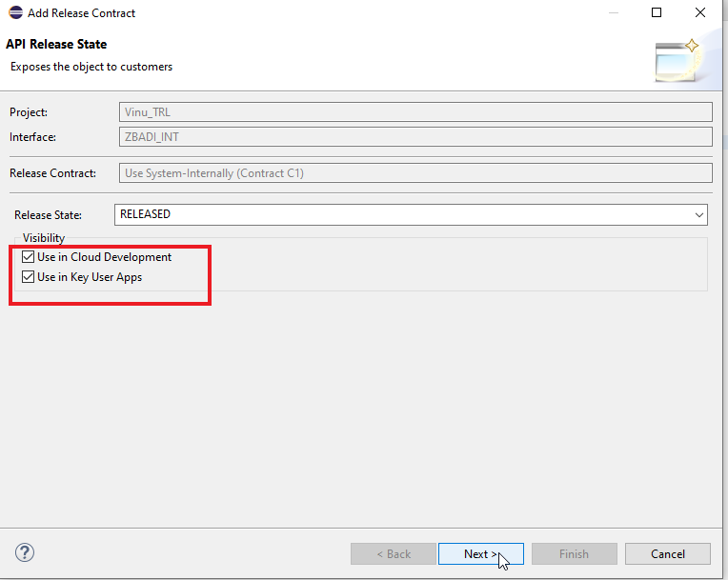
Task: Click the help question mark icon
Action: (25, 552)
